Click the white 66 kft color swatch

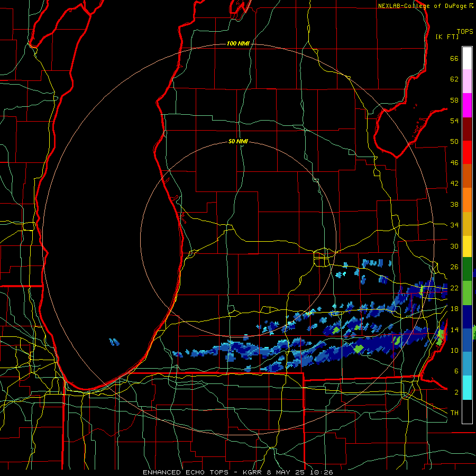pyautogui.click(x=467, y=58)
